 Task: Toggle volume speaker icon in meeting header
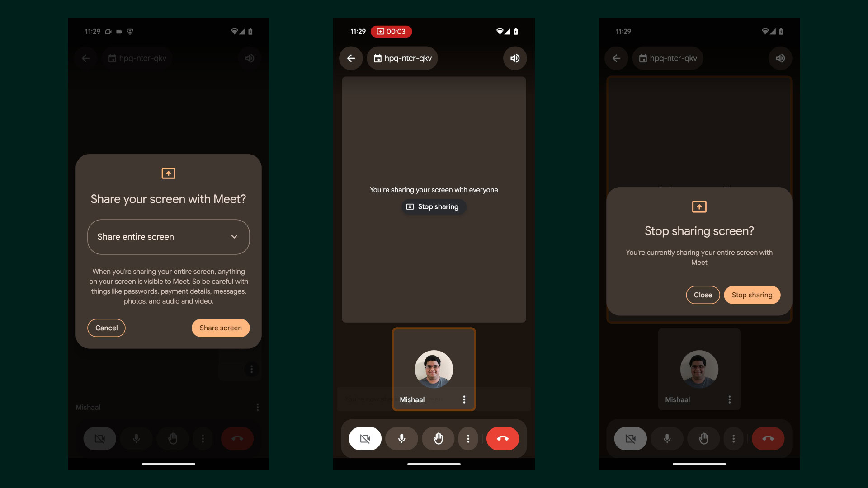[514, 58]
